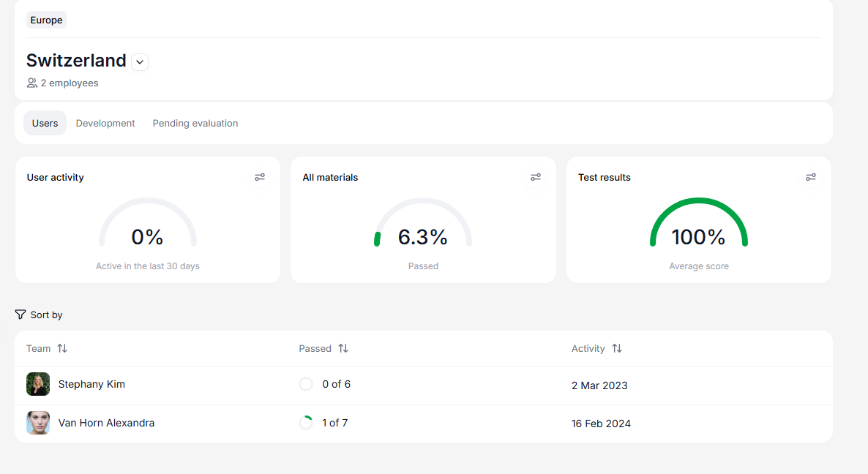
Task: Click Stephany Kim's avatar photo
Action: coord(38,384)
